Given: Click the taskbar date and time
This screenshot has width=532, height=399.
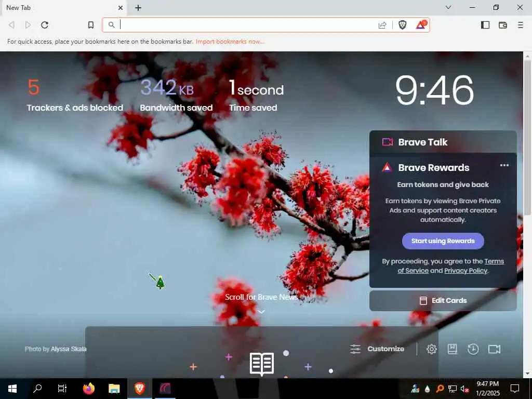Looking at the screenshot, I should [487, 389].
